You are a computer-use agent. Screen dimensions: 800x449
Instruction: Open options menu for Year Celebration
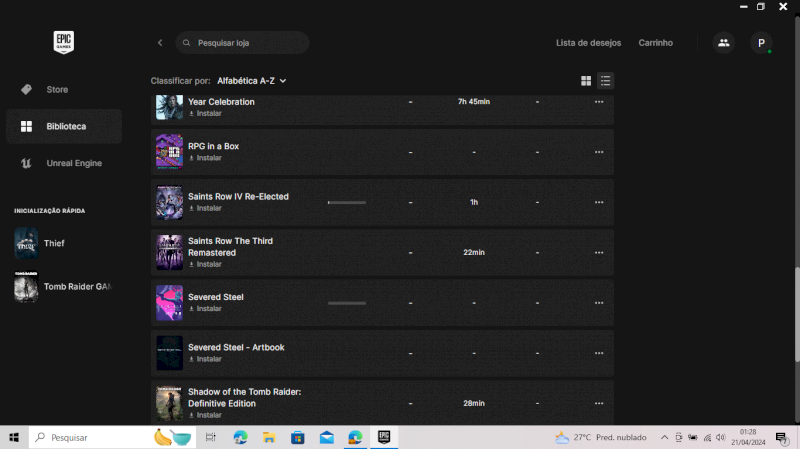click(599, 102)
